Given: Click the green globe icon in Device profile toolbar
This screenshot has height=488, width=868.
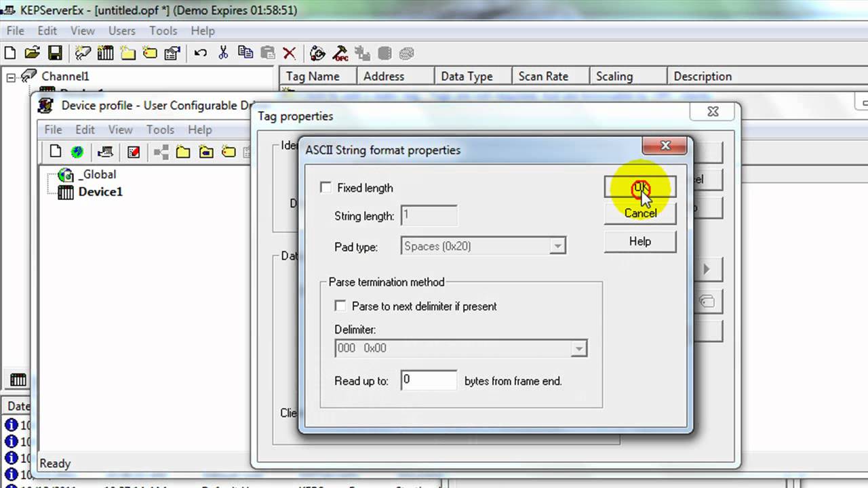Looking at the screenshot, I should 77,152.
